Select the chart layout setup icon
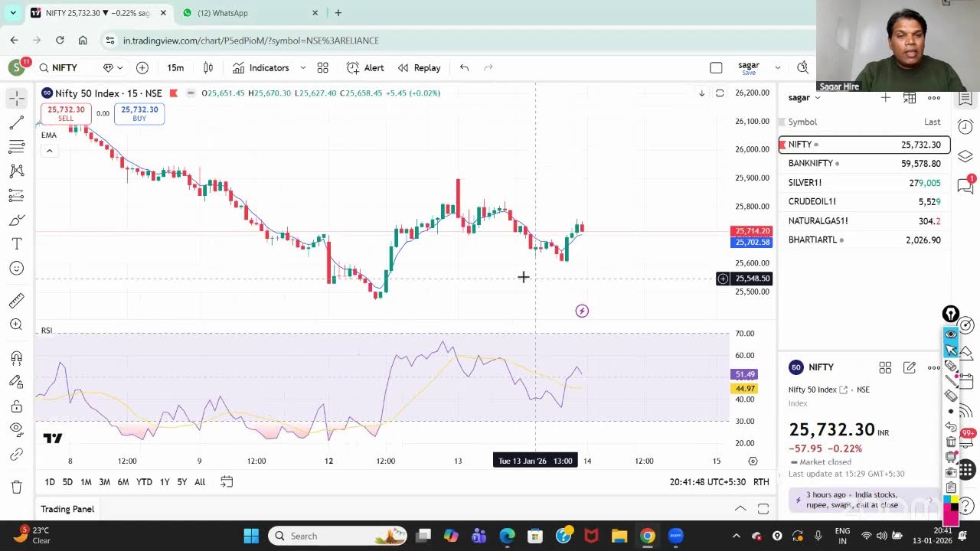 [x=716, y=67]
